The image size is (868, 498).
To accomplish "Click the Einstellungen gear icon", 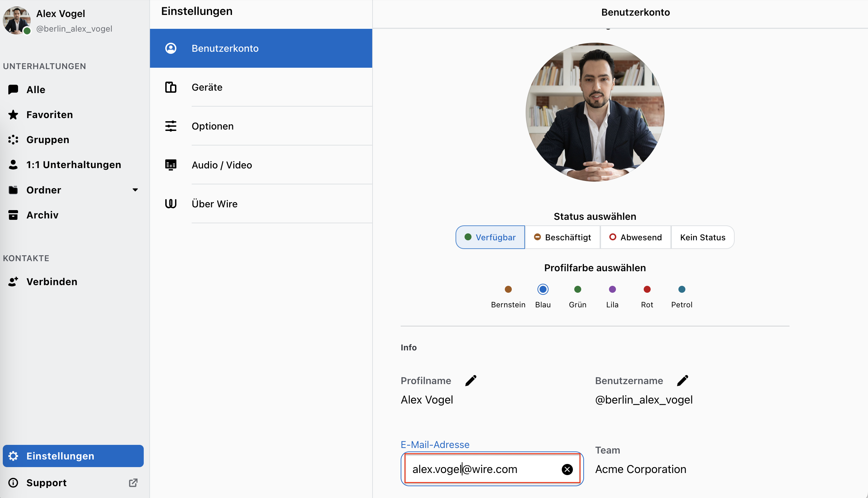I will click(13, 456).
